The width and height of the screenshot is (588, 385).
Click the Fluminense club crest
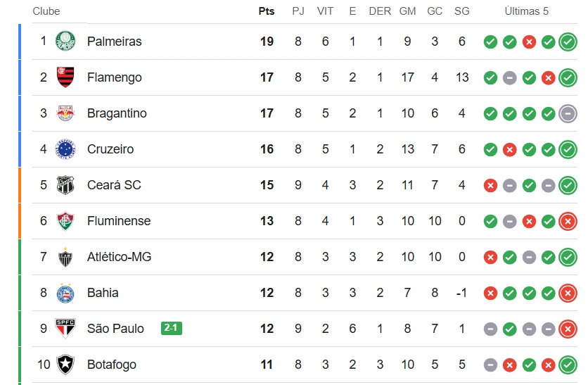pos(65,221)
